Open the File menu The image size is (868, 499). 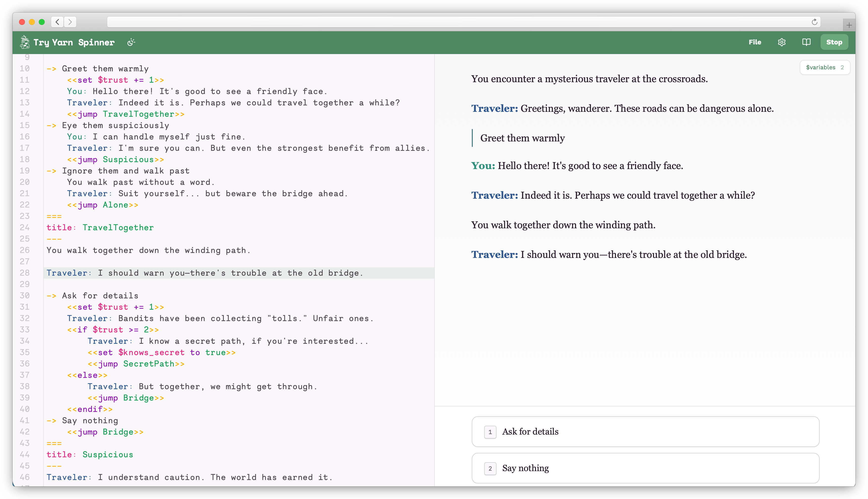coord(755,42)
